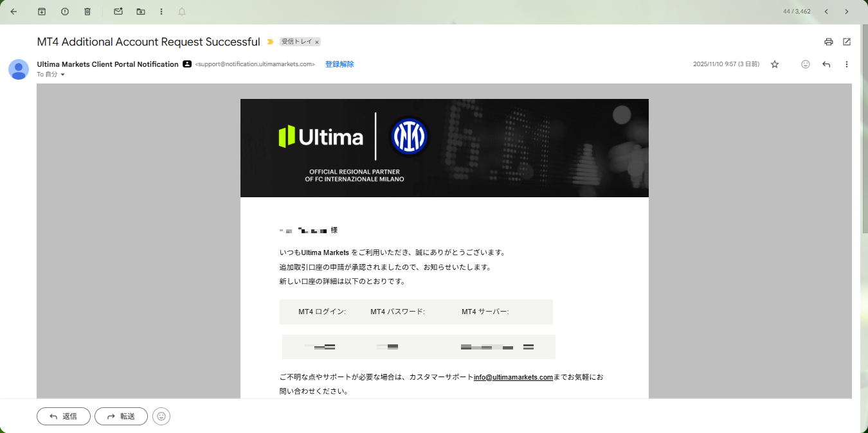Screen dimensions: 868x433
Task: Click the bell snooze icon
Action: tap(182, 12)
